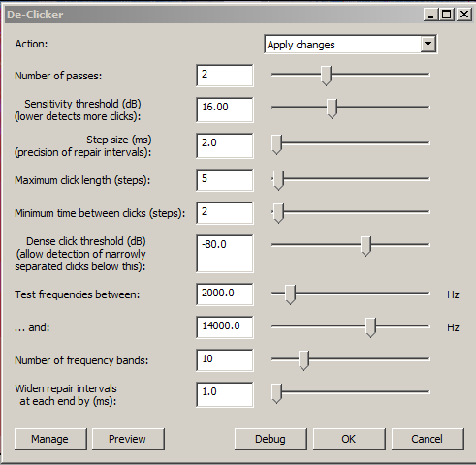Focus the Number of passes input field
The height and width of the screenshot is (465, 476).
pos(225,76)
